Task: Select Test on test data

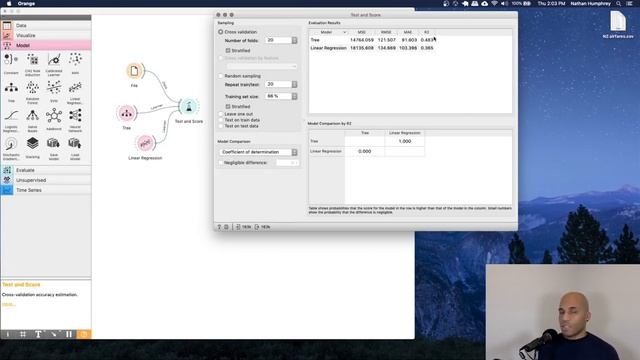Action: tap(220, 126)
